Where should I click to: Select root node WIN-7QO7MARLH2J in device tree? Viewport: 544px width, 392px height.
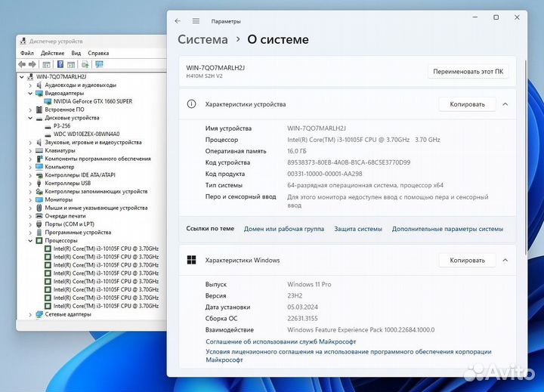[61, 77]
